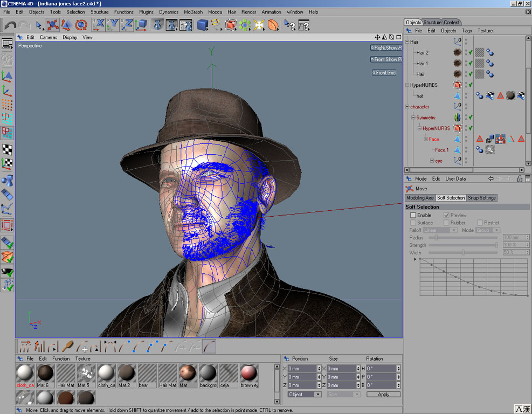Click the green Array modeling objects icon
The height and width of the screenshot is (414, 532).
click(245, 25)
